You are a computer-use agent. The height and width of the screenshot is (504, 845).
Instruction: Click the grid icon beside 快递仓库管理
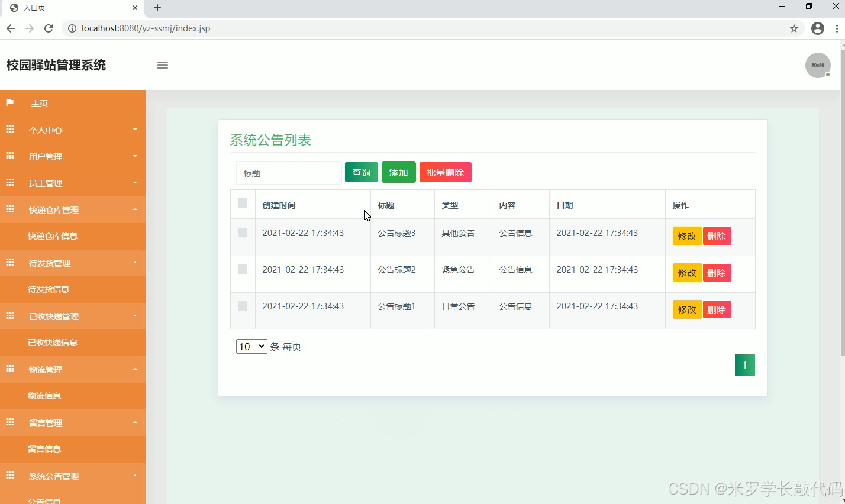(9, 209)
